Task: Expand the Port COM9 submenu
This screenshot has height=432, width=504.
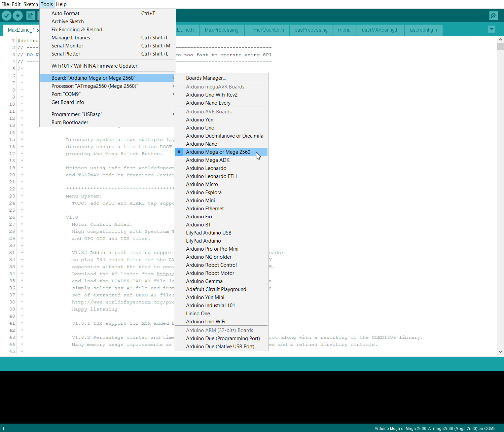Action: click(x=108, y=94)
